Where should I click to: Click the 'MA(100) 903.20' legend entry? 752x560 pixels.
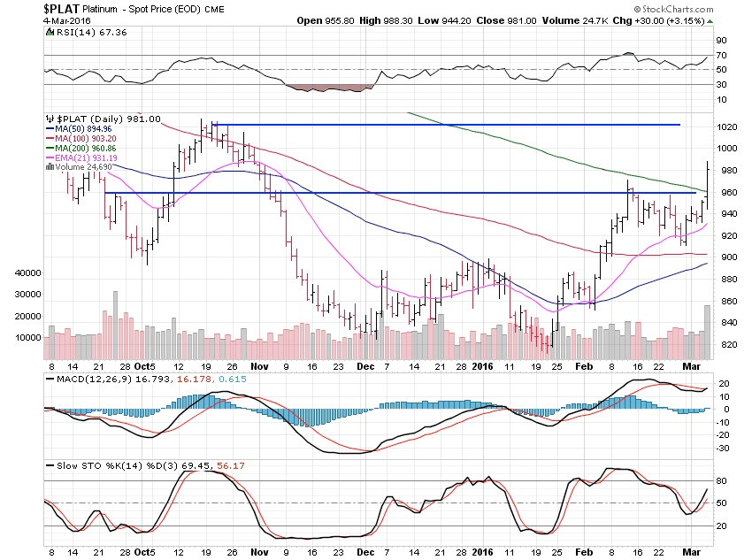[x=85, y=139]
